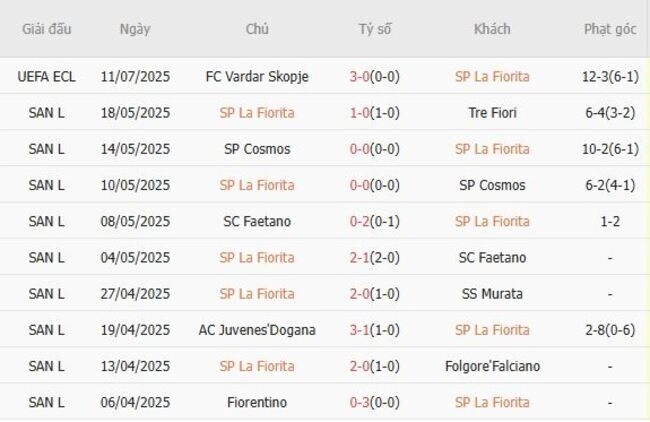Select the Tỷ số column header

[375, 29]
